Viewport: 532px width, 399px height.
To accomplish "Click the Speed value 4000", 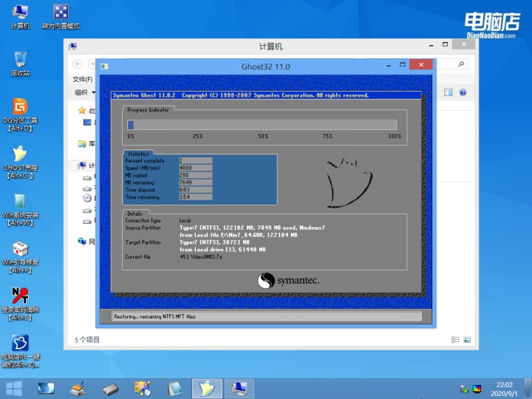I will pyautogui.click(x=195, y=168).
